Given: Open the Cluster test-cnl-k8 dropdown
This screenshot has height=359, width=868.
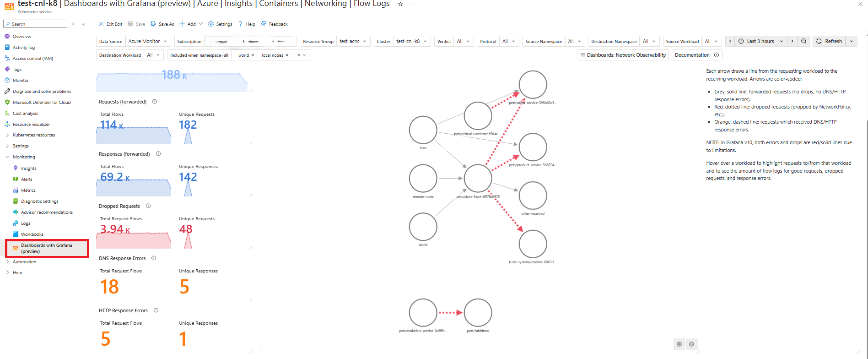Looking at the screenshot, I should click(412, 41).
